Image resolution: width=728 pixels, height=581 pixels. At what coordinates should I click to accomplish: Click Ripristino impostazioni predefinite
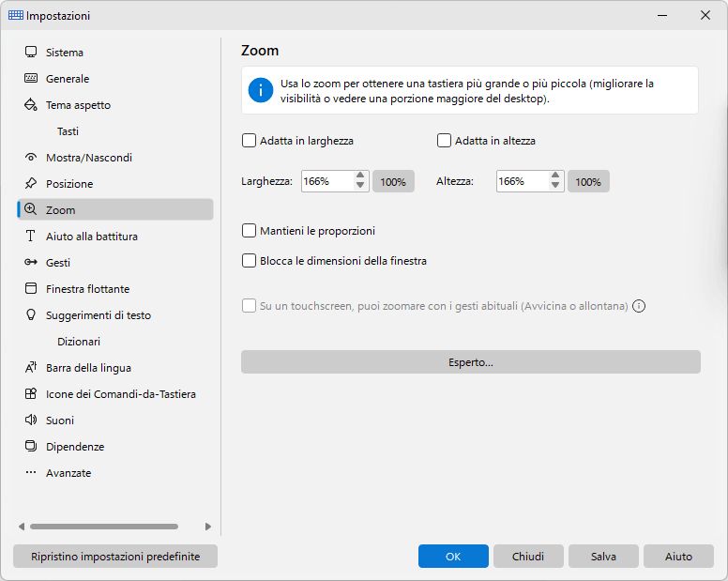tap(115, 557)
